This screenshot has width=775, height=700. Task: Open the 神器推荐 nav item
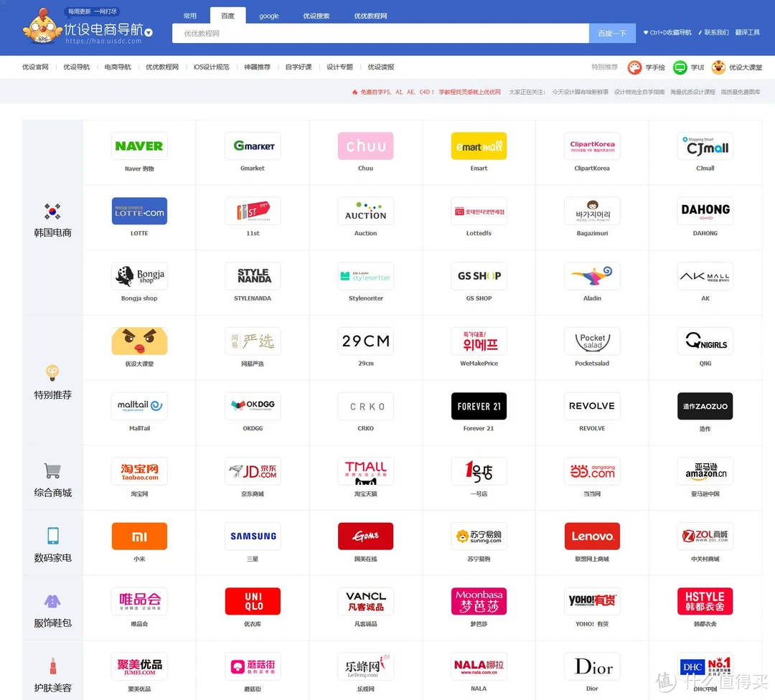pyautogui.click(x=257, y=67)
